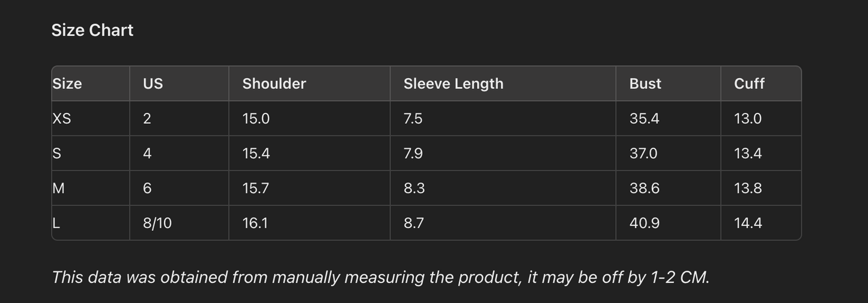The width and height of the screenshot is (868, 303).
Task: Select the L size row label
Action: 56,223
